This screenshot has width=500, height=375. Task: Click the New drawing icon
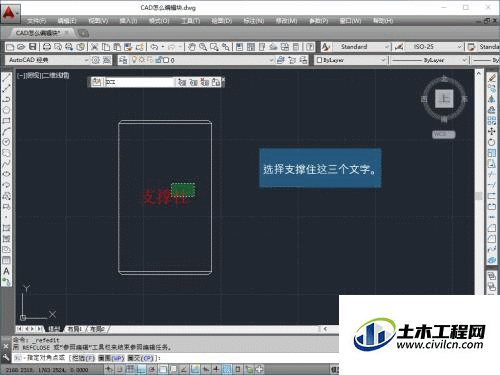10,47
